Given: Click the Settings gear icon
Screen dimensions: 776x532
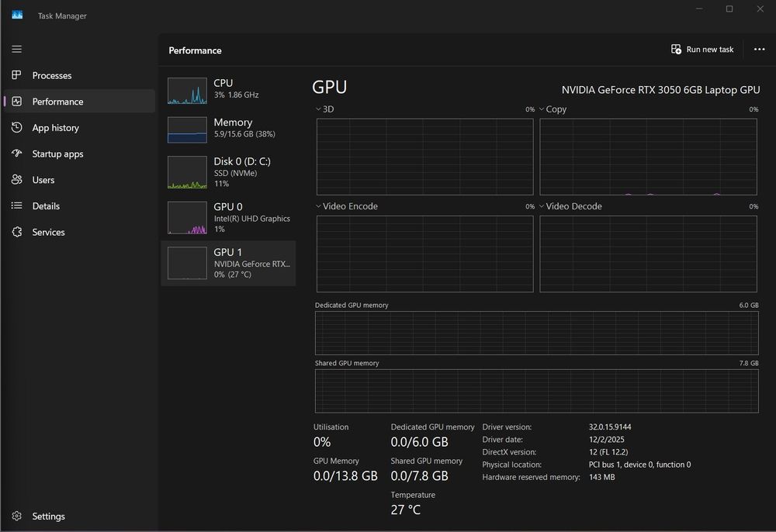Looking at the screenshot, I should pyautogui.click(x=17, y=516).
